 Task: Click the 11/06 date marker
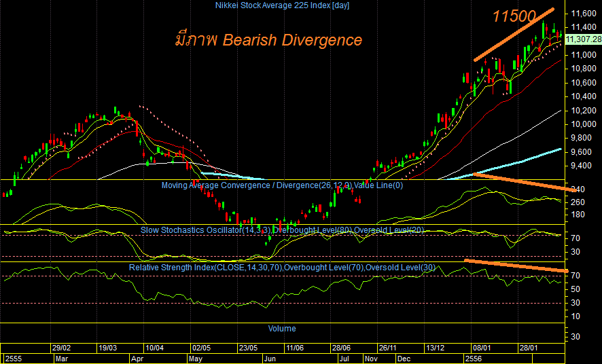pyautogui.click(x=294, y=348)
